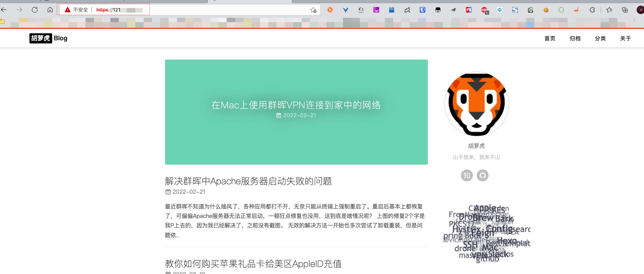This screenshot has height=274, width=644.
Task: Open the GitHub profile icon
Action: [482, 176]
